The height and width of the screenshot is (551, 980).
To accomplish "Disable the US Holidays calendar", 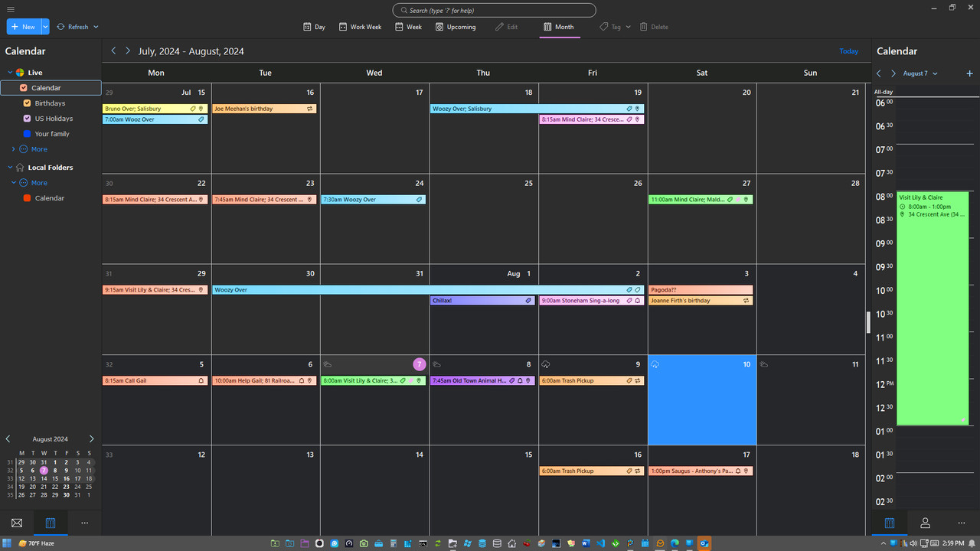I will [26, 118].
